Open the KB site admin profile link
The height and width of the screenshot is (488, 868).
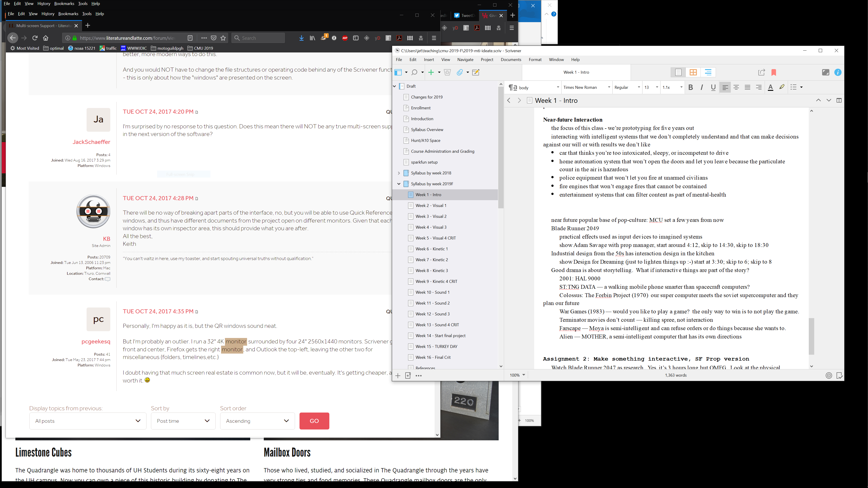[x=106, y=239]
